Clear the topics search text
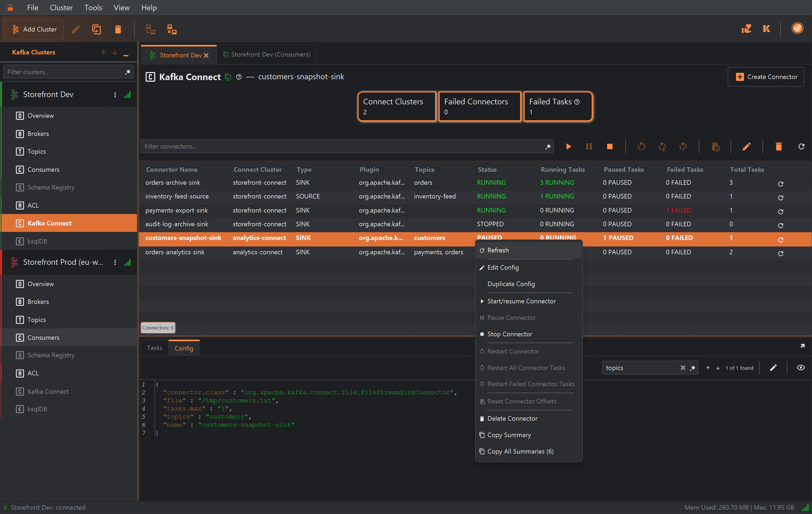This screenshot has height=514, width=812. tap(683, 368)
